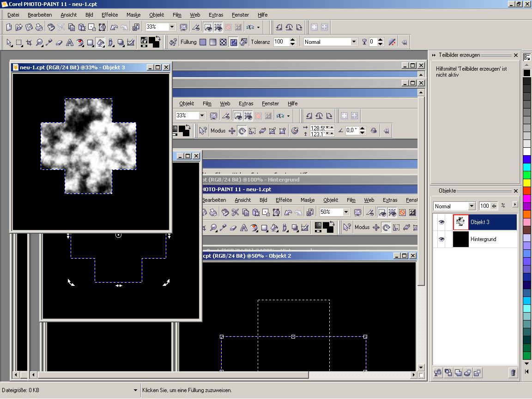Select the Crop tool in the toolbox
Image resolution: width=532 pixels, height=399 pixels.
(x=29, y=42)
